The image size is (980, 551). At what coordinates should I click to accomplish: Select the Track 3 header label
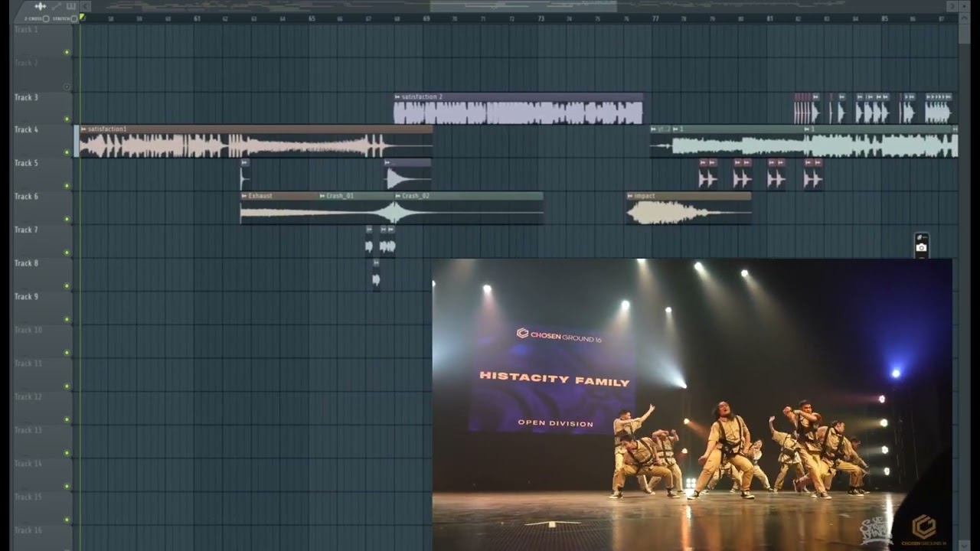coord(25,97)
